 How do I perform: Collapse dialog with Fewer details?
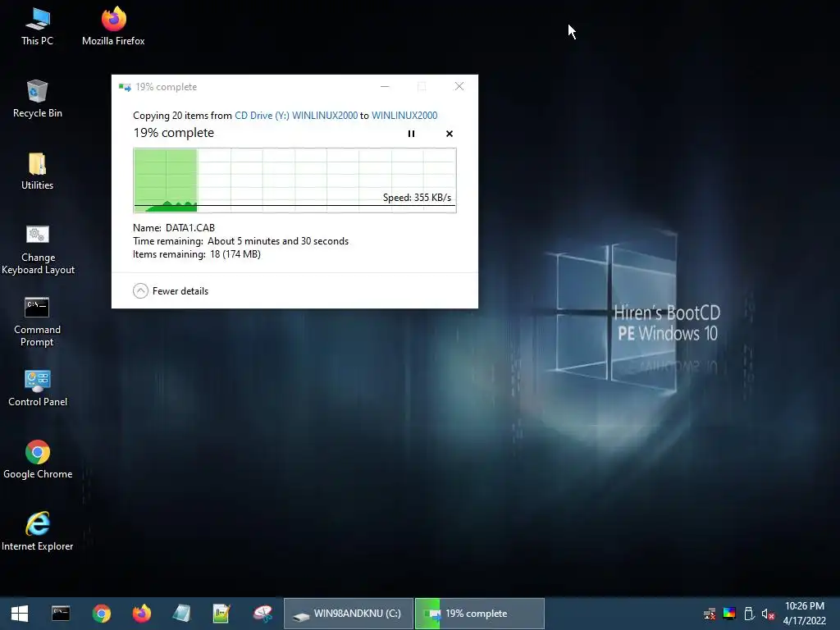tap(171, 291)
